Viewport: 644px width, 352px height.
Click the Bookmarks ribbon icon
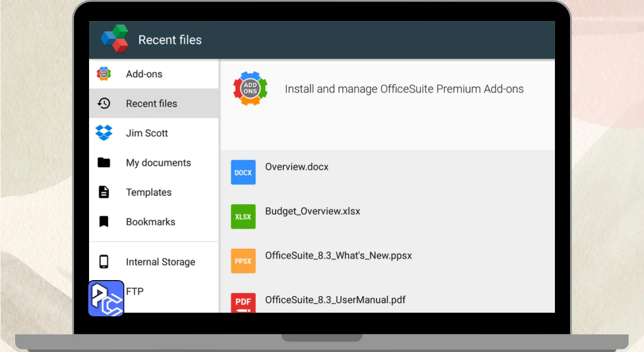tap(104, 222)
